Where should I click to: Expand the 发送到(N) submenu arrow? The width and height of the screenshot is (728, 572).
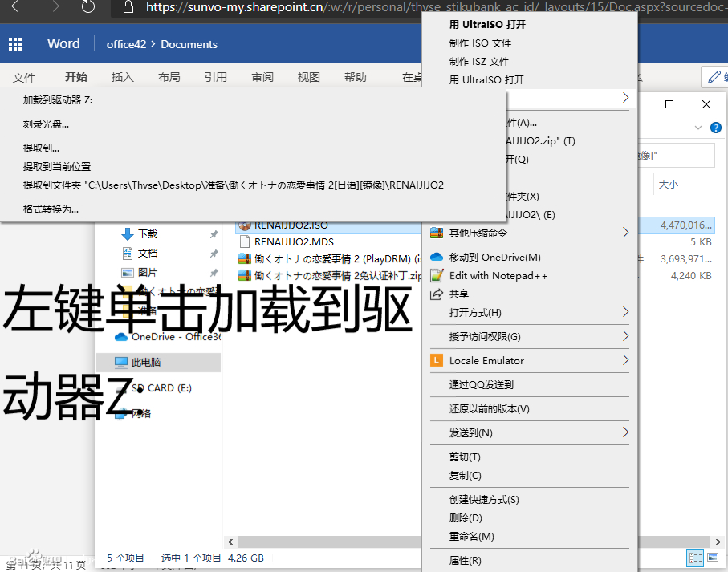coord(625,432)
